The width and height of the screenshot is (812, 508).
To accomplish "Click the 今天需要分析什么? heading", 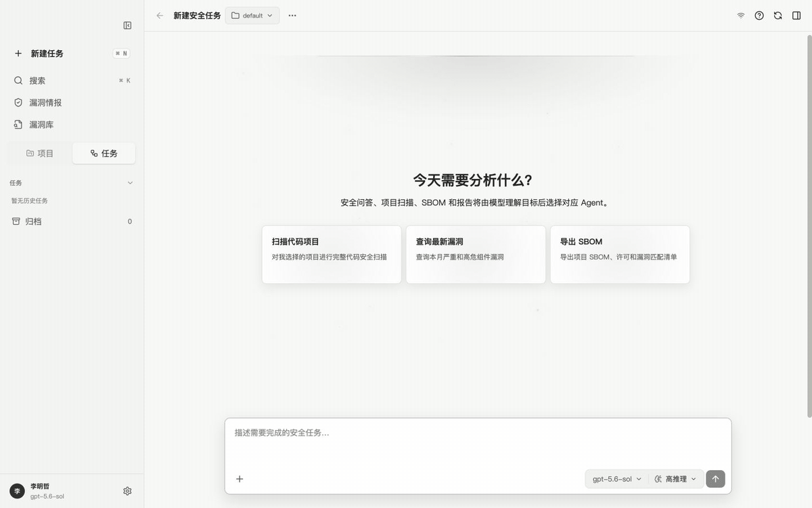I will pos(473,180).
